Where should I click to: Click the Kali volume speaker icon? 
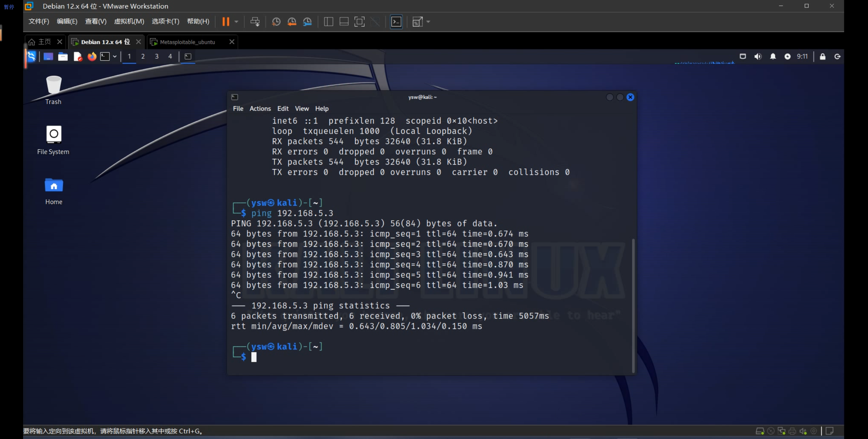point(758,56)
